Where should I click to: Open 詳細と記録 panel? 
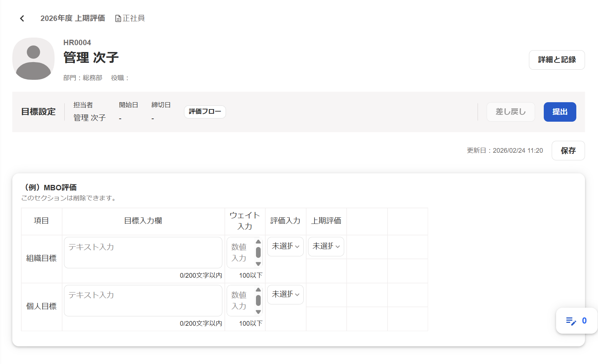click(557, 60)
